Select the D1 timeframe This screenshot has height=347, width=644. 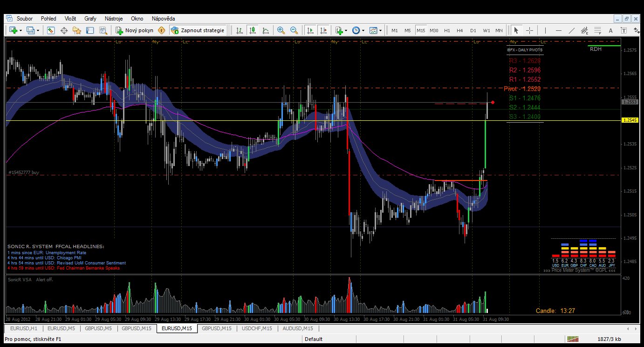473,30
